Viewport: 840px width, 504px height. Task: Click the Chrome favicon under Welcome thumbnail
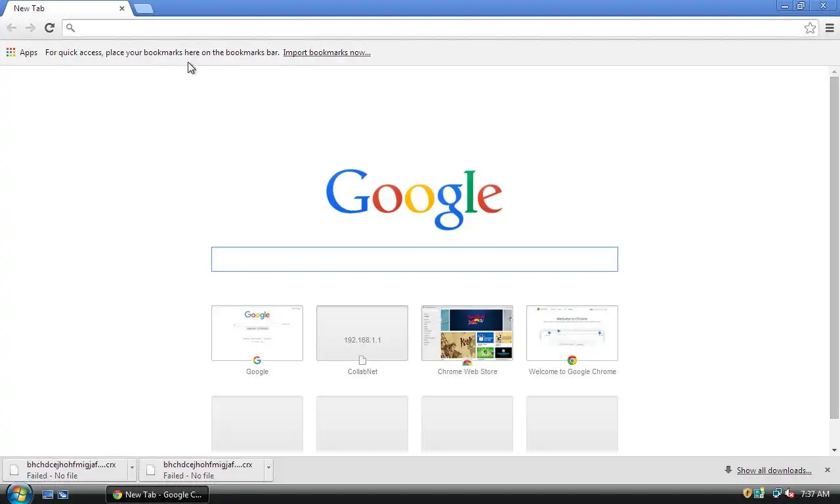click(572, 360)
